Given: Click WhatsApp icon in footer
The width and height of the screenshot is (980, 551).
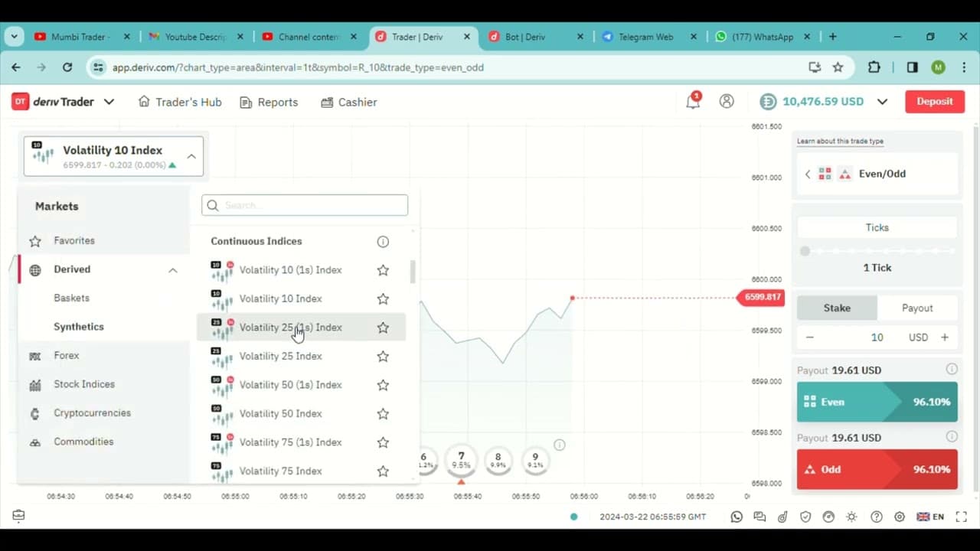Looking at the screenshot, I should (x=737, y=517).
